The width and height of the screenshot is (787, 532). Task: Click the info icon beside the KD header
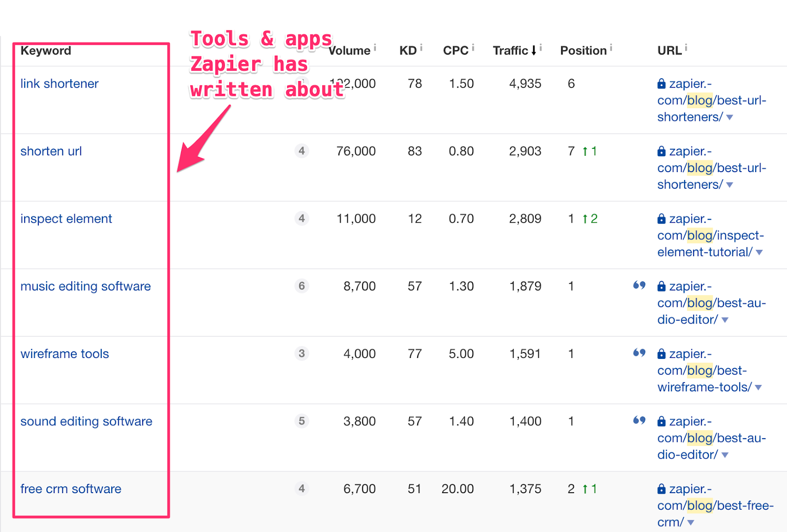(421, 48)
